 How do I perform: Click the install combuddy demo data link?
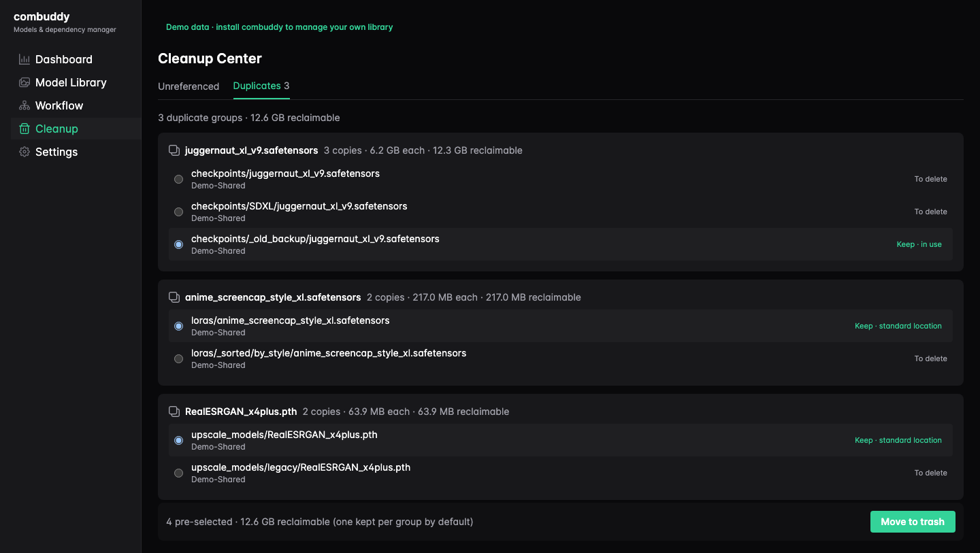pos(279,27)
